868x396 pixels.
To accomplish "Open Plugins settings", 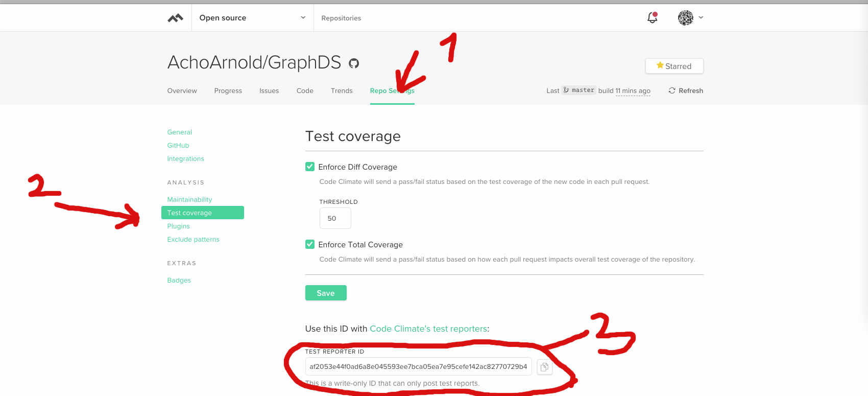I will 178,226.
